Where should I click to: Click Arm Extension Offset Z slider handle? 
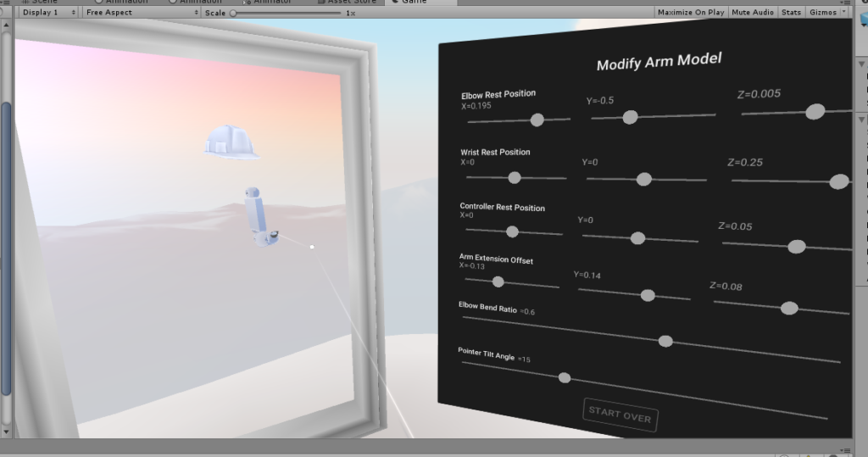789,308
